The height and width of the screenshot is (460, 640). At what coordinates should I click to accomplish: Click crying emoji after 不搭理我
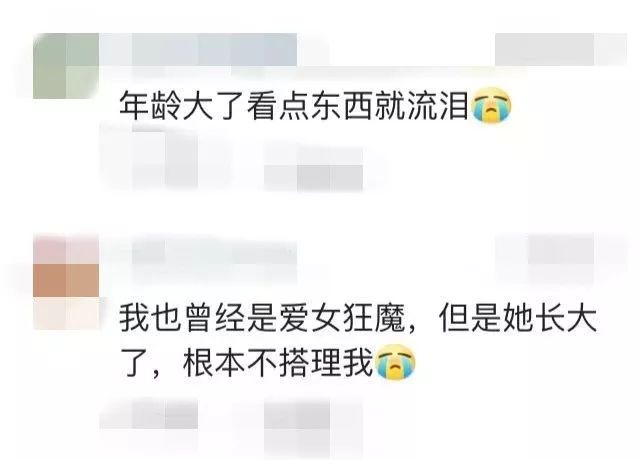tap(396, 363)
